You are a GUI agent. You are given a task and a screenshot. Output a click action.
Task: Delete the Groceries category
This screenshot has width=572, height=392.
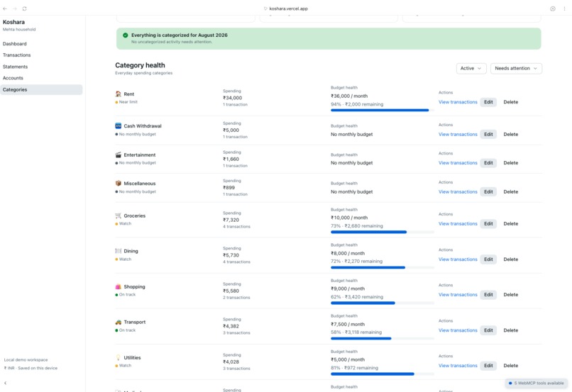tap(511, 224)
